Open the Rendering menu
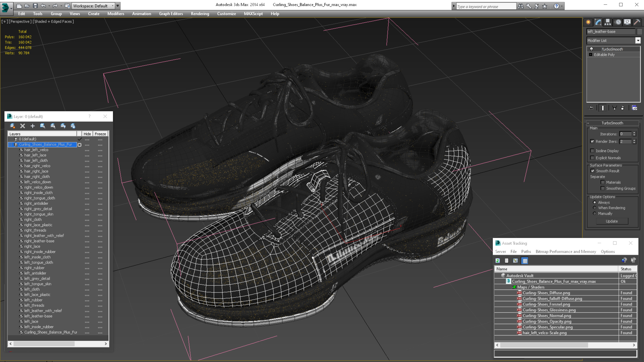644x362 pixels. point(200,14)
